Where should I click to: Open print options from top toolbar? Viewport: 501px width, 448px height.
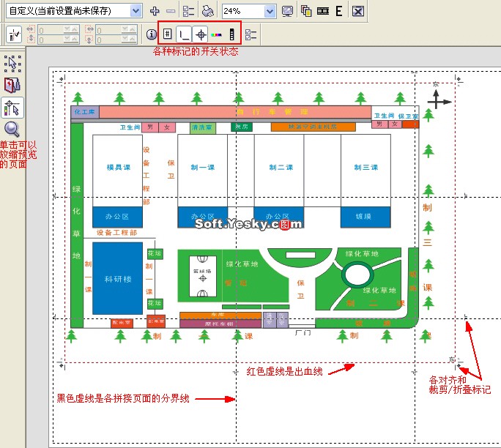pyautogui.click(x=188, y=11)
